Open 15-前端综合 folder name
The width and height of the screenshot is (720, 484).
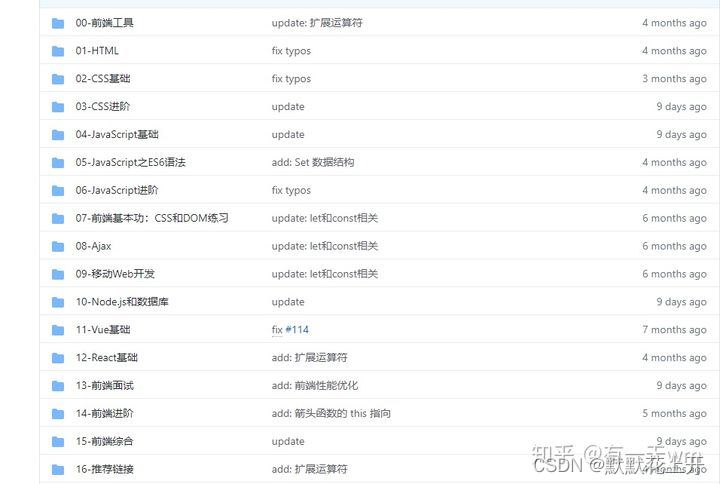point(105,441)
